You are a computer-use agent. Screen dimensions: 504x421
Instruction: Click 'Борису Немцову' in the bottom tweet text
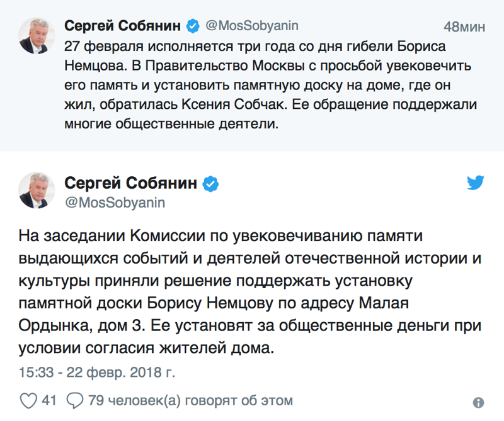[x=217, y=304]
